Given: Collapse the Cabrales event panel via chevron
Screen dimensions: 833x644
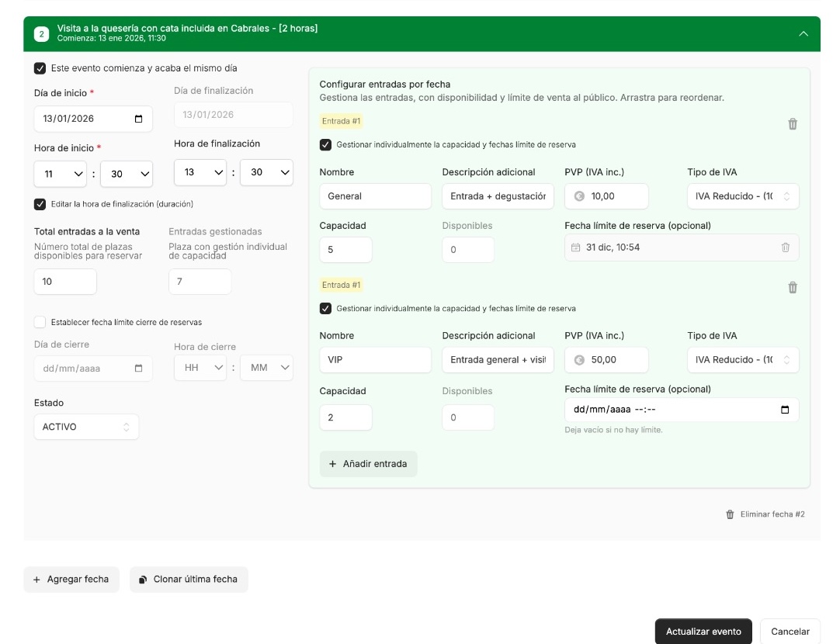Looking at the screenshot, I should coord(803,34).
